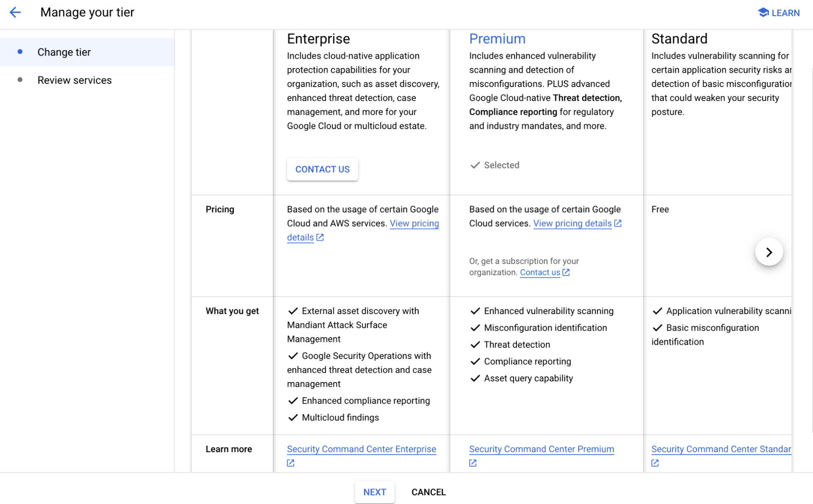This screenshot has height=504, width=813.
Task: Click the NEXT button
Action: click(374, 492)
